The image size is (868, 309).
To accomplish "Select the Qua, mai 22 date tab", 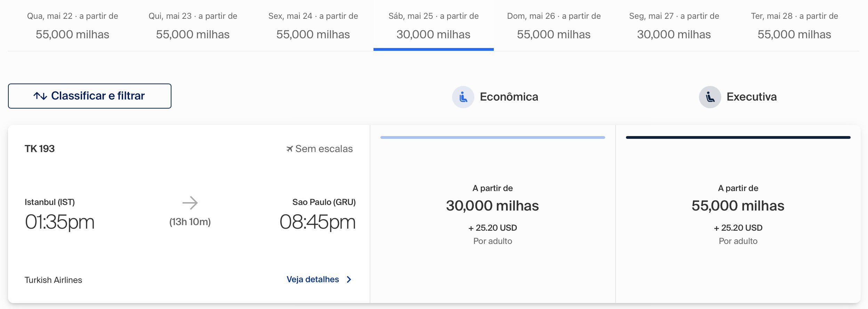I will click(x=72, y=25).
